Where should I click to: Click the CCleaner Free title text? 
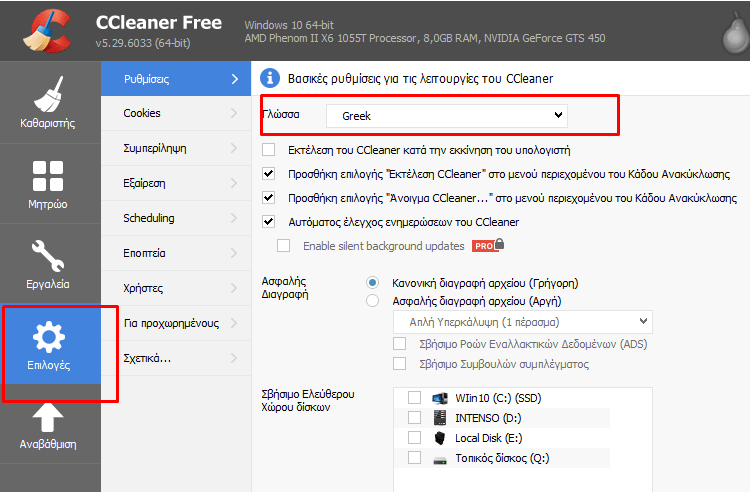(x=159, y=22)
